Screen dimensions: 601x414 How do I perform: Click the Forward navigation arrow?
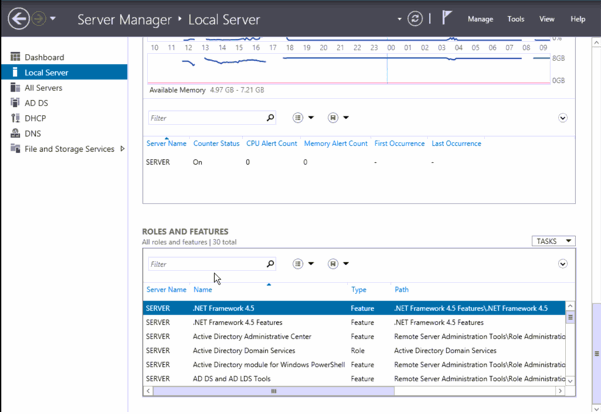[x=39, y=19]
